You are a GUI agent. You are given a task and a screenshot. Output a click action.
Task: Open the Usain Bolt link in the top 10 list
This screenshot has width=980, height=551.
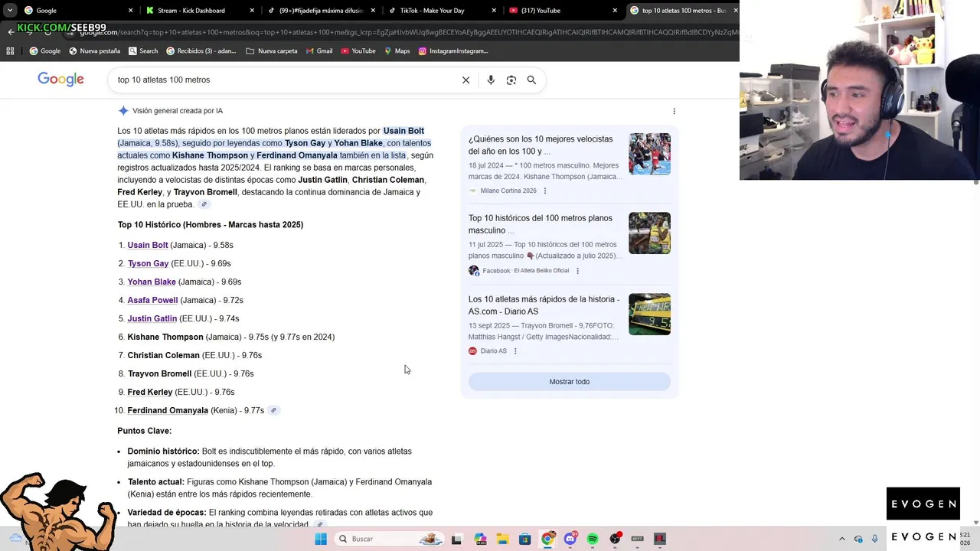click(148, 245)
